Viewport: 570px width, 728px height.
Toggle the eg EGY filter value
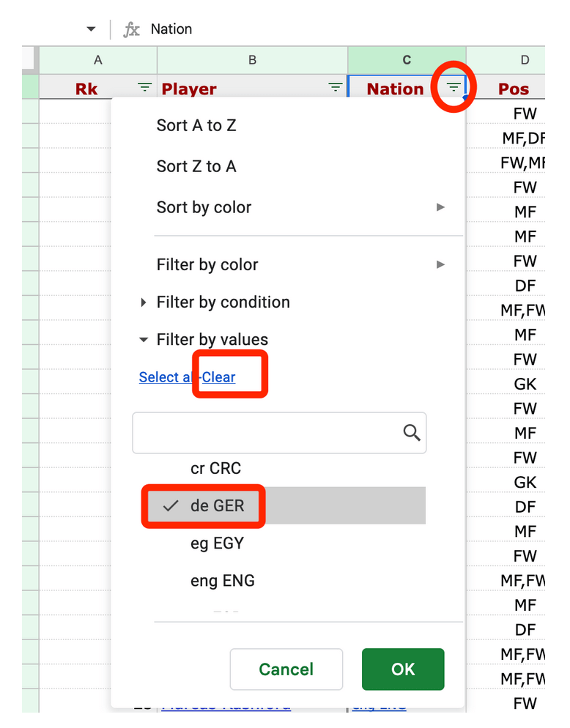217,543
